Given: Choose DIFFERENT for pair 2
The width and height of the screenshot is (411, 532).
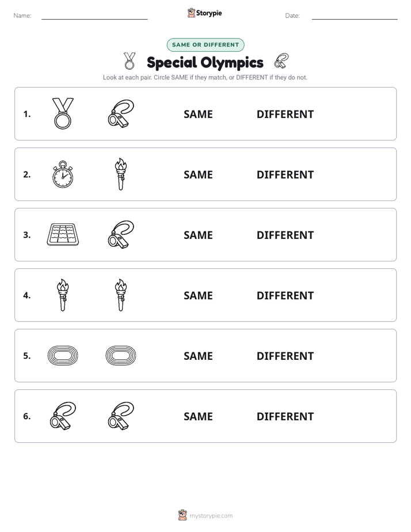Looking at the screenshot, I should (x=285, y=174).
